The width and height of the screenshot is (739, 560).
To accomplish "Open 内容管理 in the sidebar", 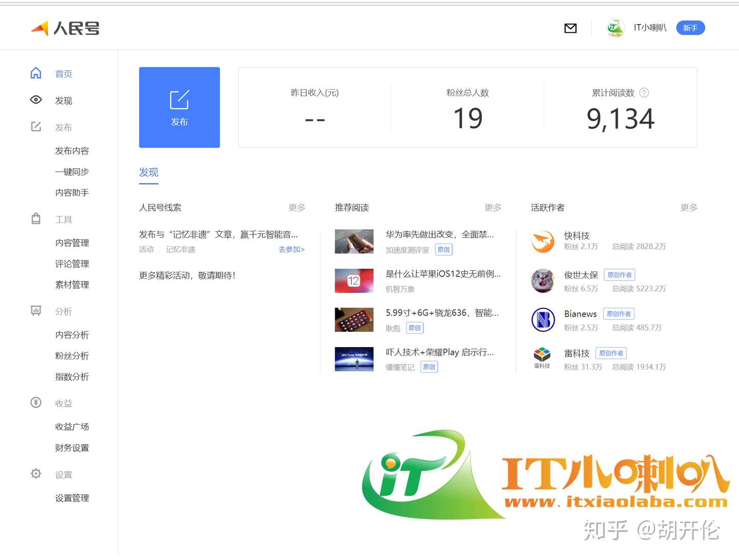I will [72, 243].
